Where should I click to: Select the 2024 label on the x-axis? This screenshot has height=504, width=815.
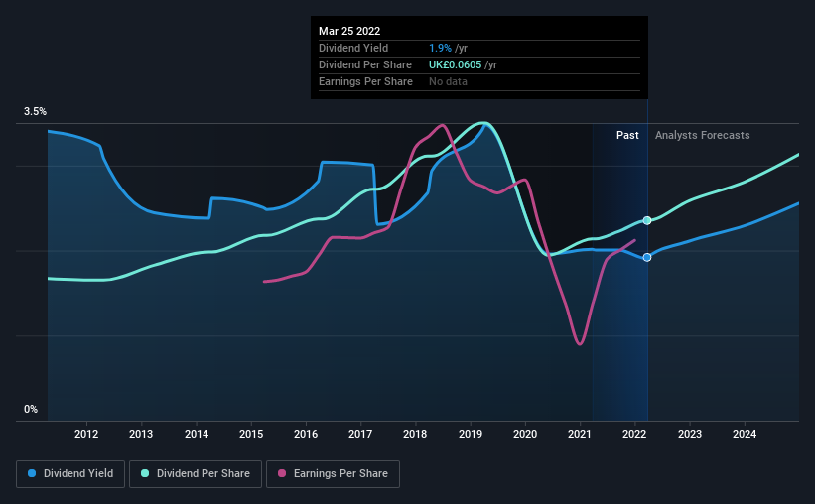(x=745, y=434)
